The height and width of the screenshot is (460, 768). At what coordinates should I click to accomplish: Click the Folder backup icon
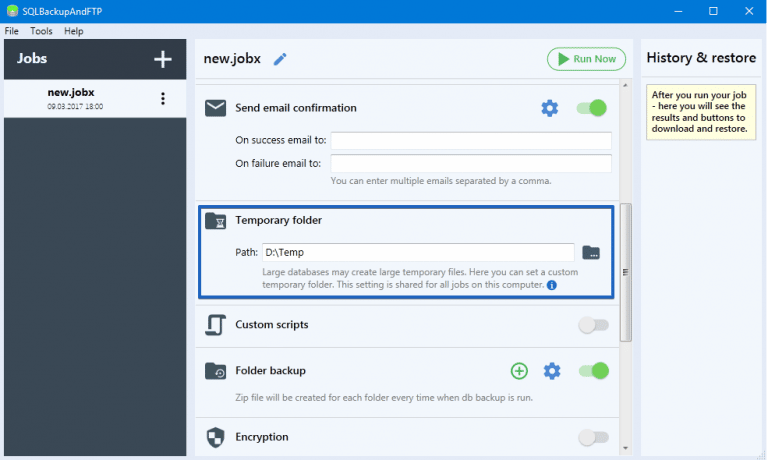pyautogui.click(x=216, y=371)
